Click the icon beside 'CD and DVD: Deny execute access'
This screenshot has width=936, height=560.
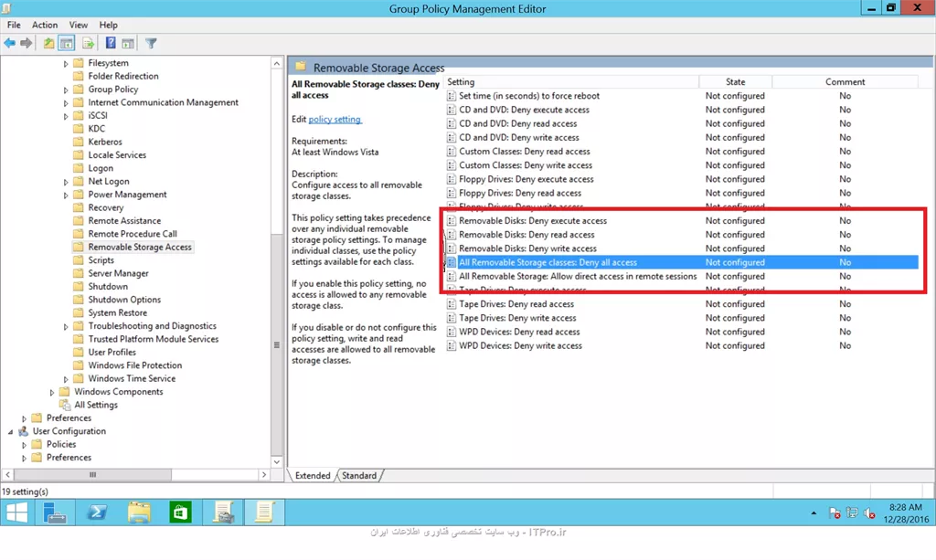coord(452,110)
